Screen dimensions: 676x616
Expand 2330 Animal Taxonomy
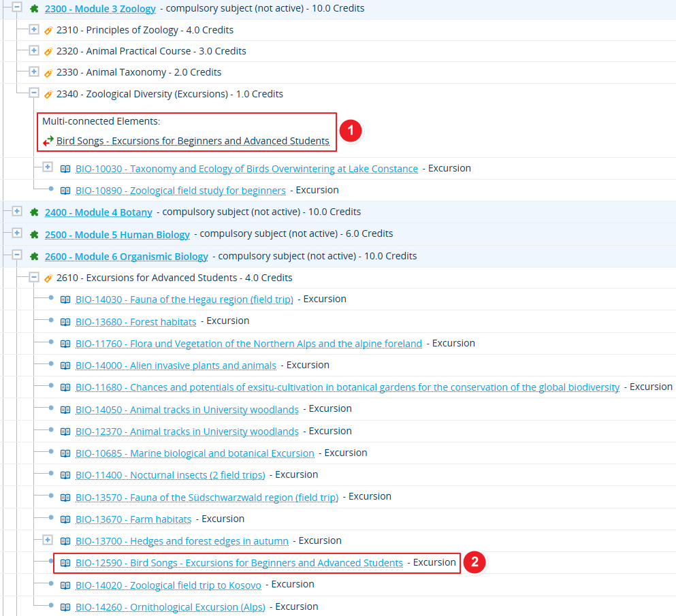(34, 71)
